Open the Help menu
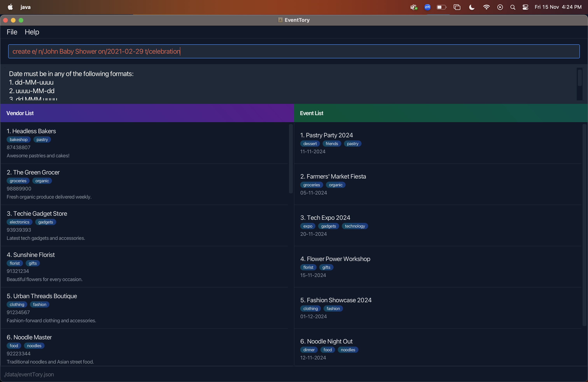The height and width of the screenshot is (382, 588). [32, 32]
